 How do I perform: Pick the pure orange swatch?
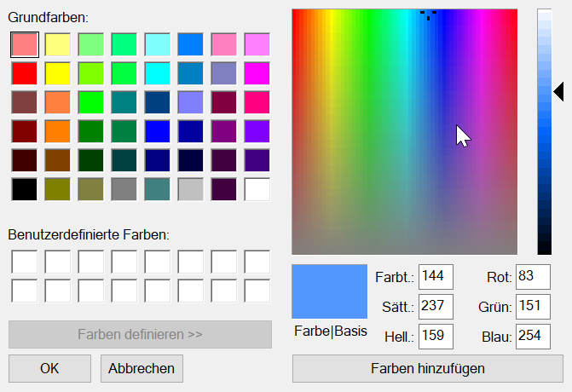tap(58, 131)
